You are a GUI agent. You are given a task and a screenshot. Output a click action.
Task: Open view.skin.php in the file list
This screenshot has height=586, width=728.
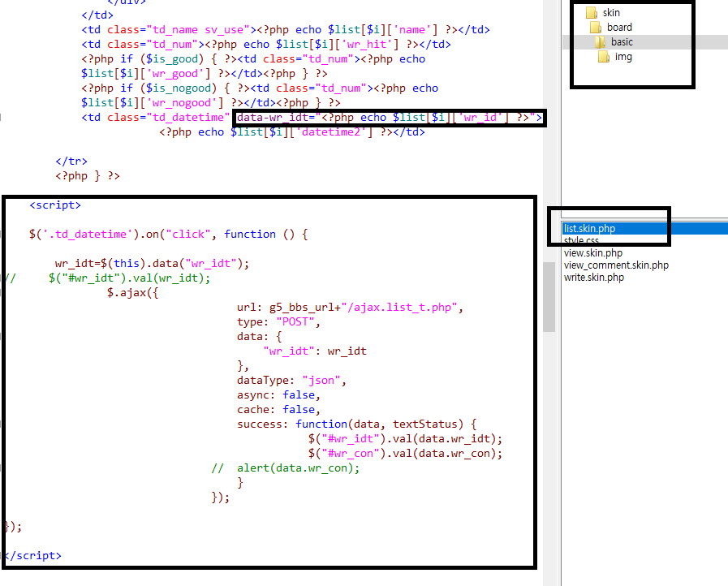coord(592,253)
